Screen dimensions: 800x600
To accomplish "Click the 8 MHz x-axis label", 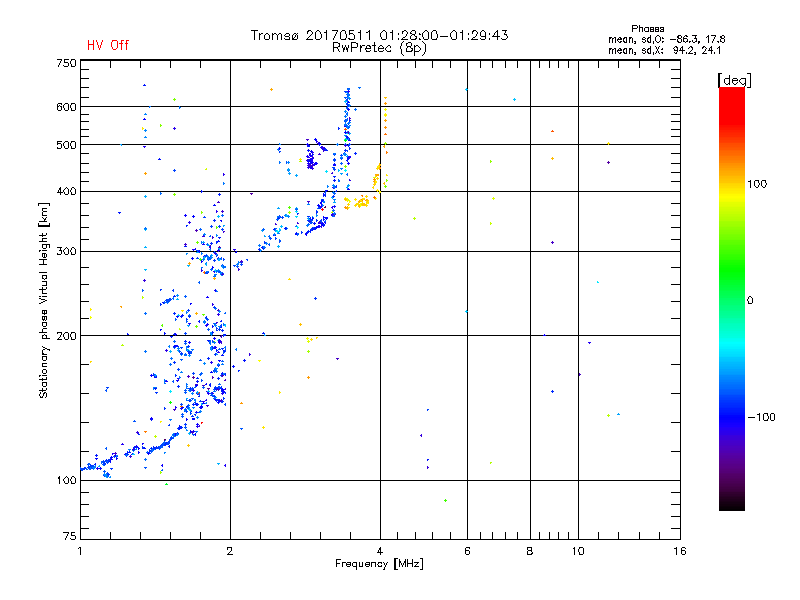I will 530,551.
